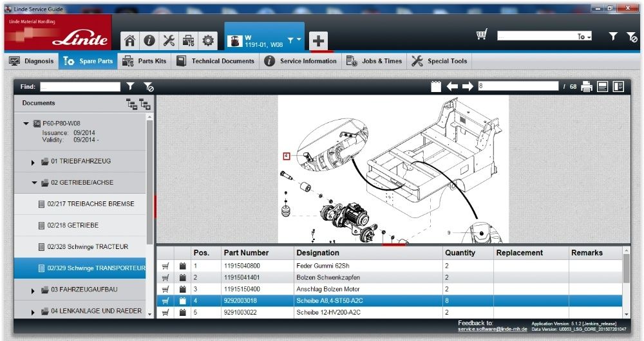Collapse 02 GETRIEBE/ACHSE folder
Viewport: 644px width, 341px height.
coord(34,183)
